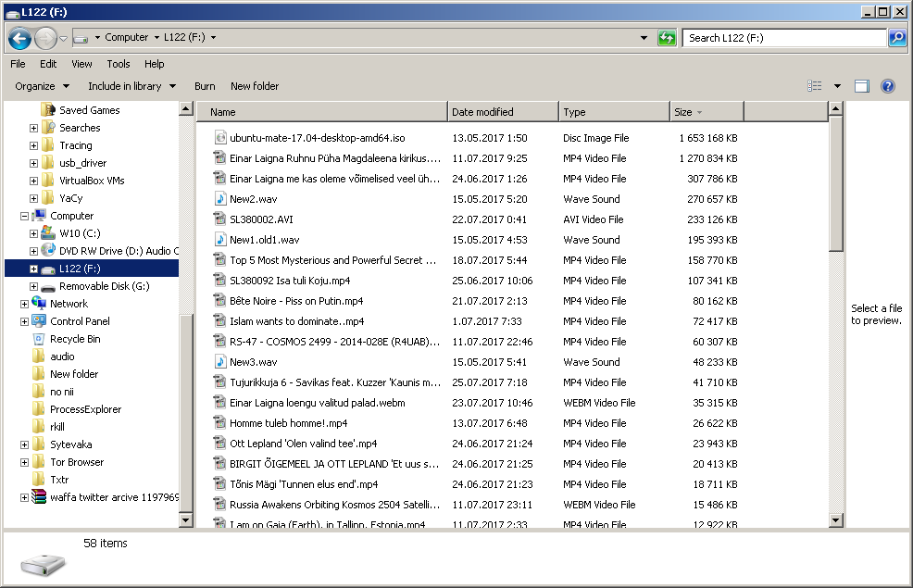Click the Burn toolbar button
Viewport: 913px width, 588px height.
[205, 86]
